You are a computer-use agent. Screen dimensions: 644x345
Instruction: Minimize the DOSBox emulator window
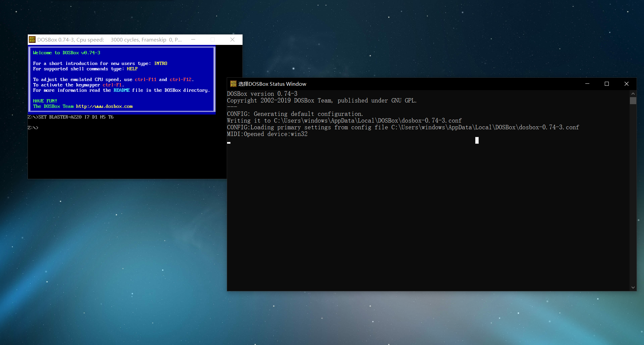tap(193, 40)
